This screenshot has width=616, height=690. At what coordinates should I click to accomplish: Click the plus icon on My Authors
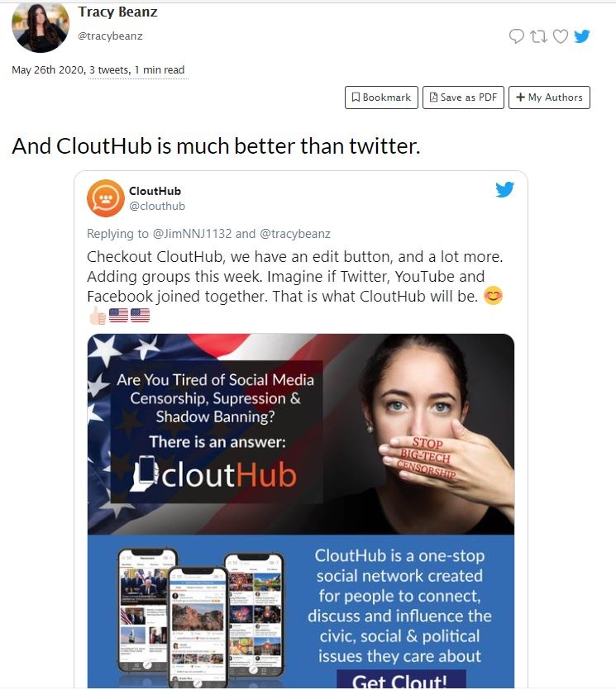[x=519, y=97]
